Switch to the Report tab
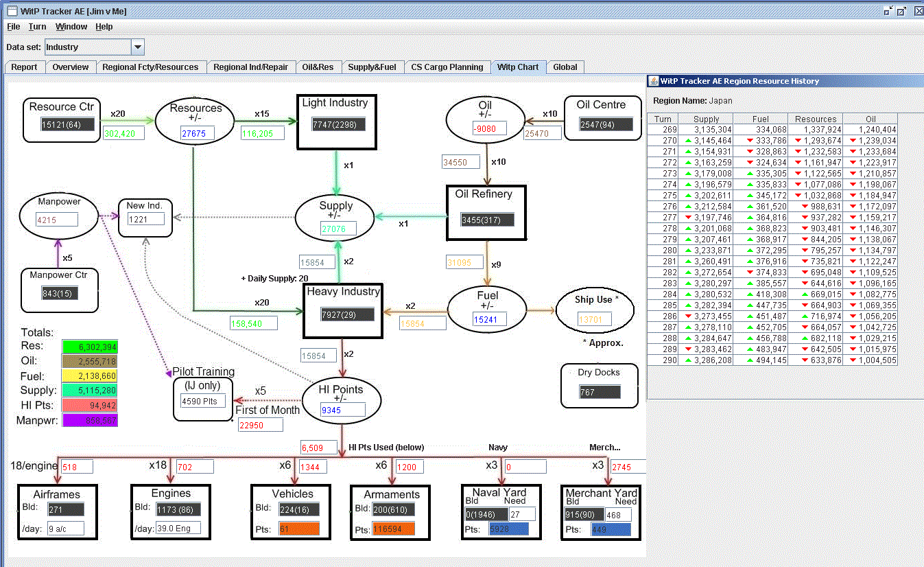Screen dimensions: 924x567 25,67
